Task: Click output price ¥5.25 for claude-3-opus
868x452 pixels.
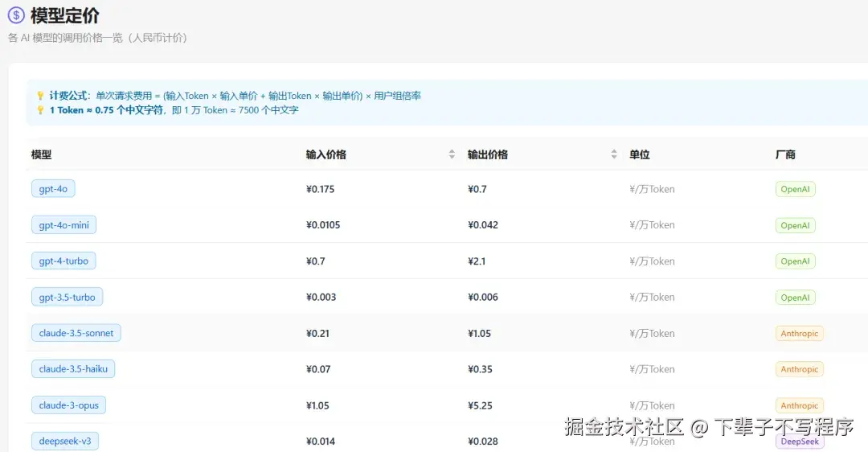Action: (480, 405)
